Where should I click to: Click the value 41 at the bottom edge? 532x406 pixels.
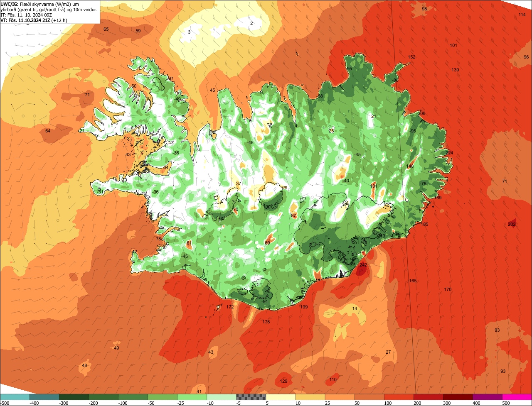199,392
